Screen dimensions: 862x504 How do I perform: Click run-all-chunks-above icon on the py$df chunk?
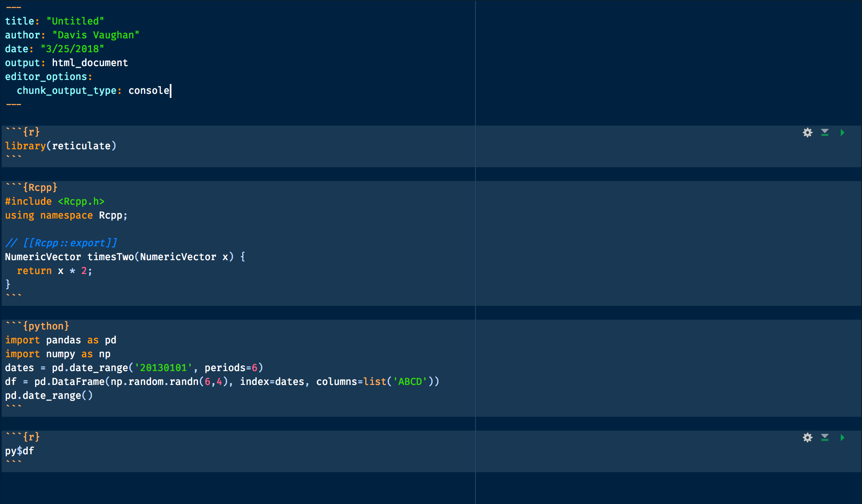(x=825, y=438)
